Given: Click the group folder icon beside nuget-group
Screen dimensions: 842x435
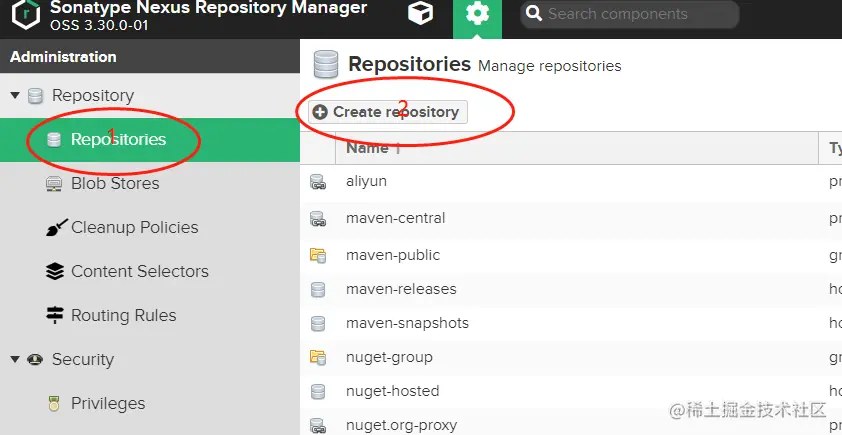Looking at the screenshot, I should tap(318, 357).
